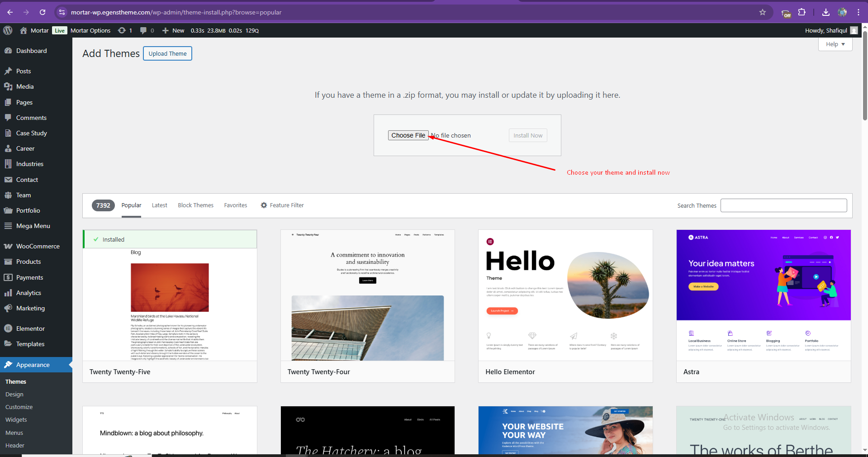The height and width of the screenshot is (457, 868).
Task: Open browser downloads icon
Action: tap(826, 12)
